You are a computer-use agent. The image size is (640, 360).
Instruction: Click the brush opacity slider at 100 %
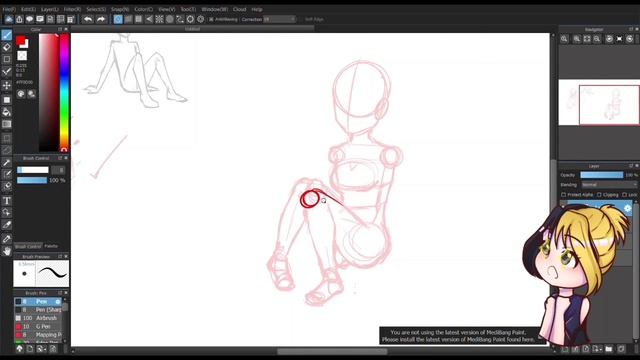[32, 180]
